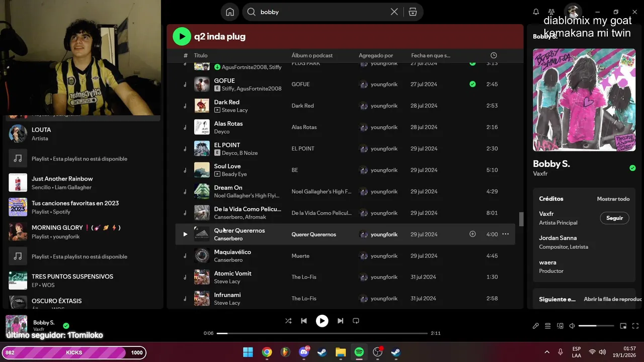
Task: Sort by Fecha en que s... column
Action: (x=431, y=55)
